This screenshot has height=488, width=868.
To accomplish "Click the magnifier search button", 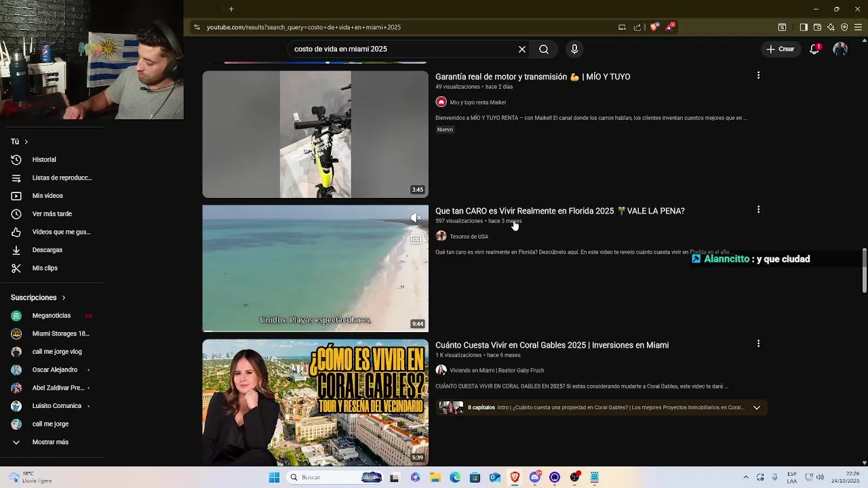I will [544, 49].
